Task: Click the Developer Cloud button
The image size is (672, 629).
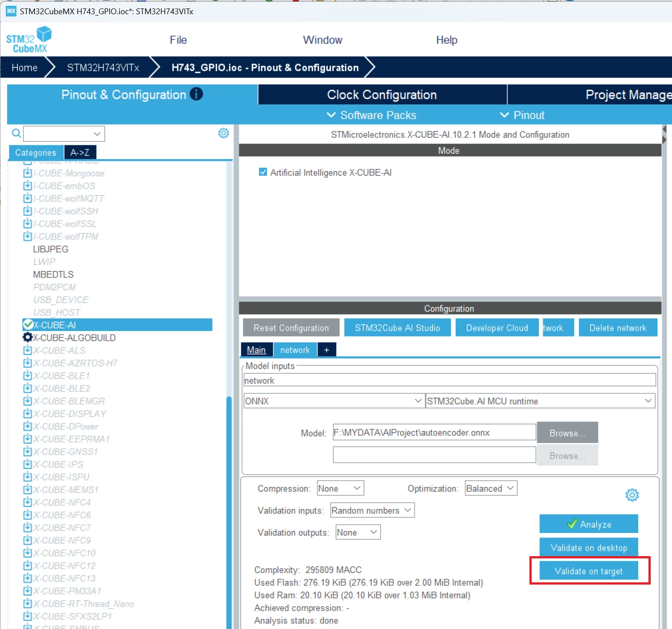Action: (497, 327)
